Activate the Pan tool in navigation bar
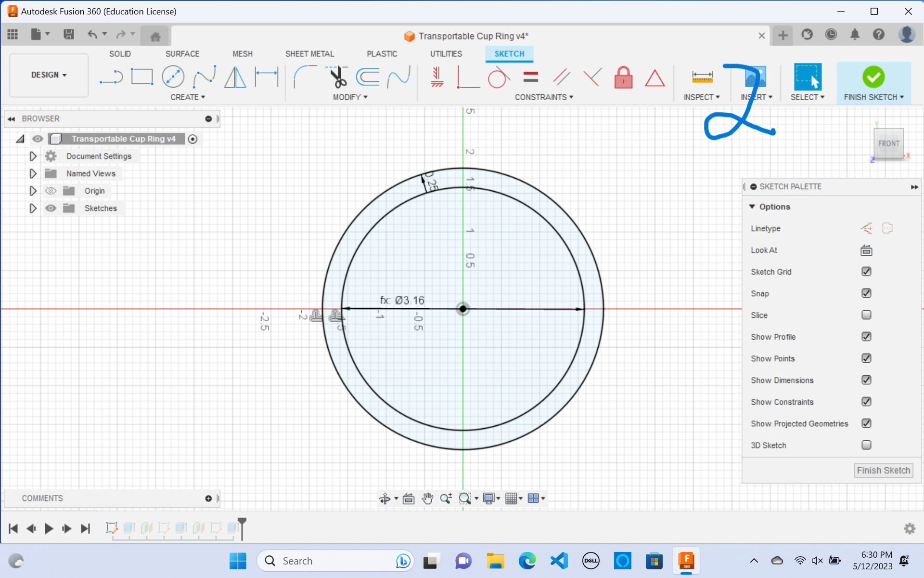Screen dimensions: 924x578 click(x=427, y=499)
